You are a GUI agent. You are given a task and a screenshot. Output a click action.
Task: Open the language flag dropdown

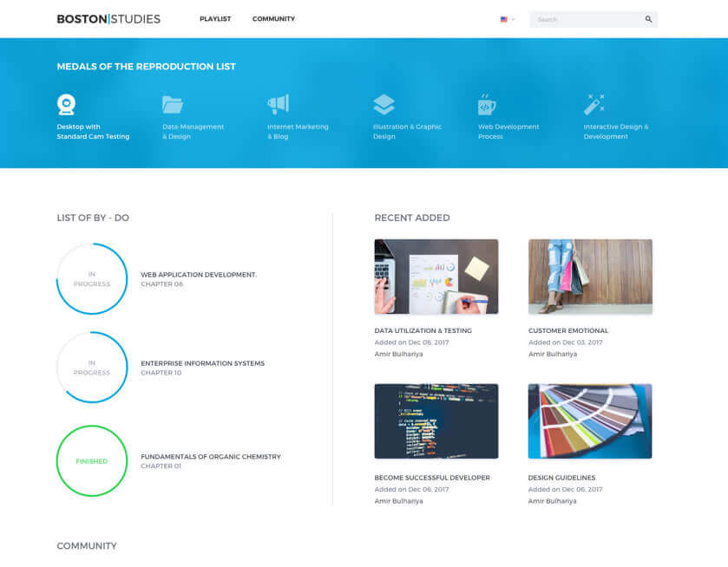click(508, 19)
